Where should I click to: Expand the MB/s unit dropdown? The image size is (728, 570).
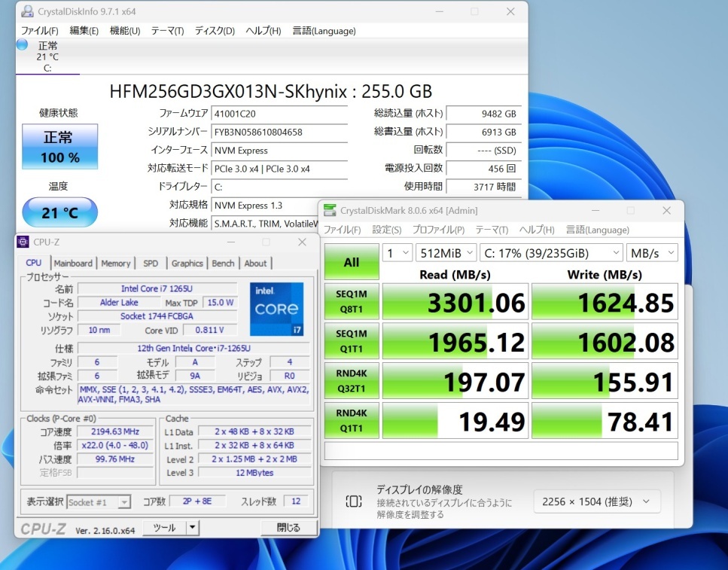(x=653, y=253)
